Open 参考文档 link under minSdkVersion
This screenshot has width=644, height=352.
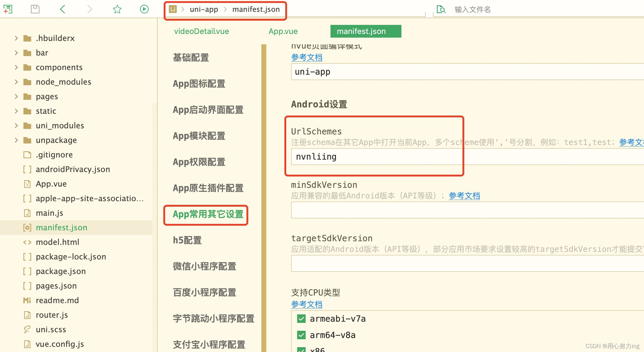coord(464,196)
